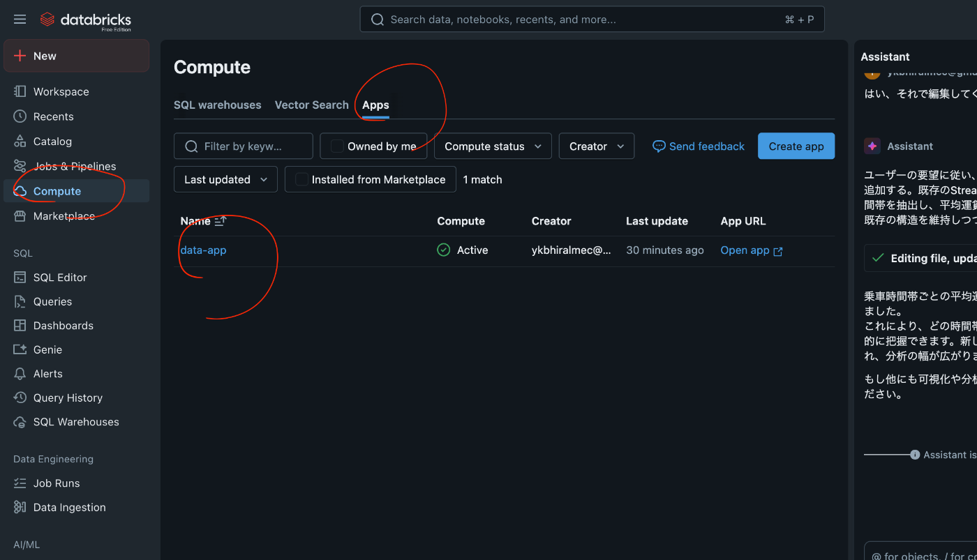Open the hamburger sidebar menu
Viewport: 977px width, 560px height.
click(x=20, y=20)
